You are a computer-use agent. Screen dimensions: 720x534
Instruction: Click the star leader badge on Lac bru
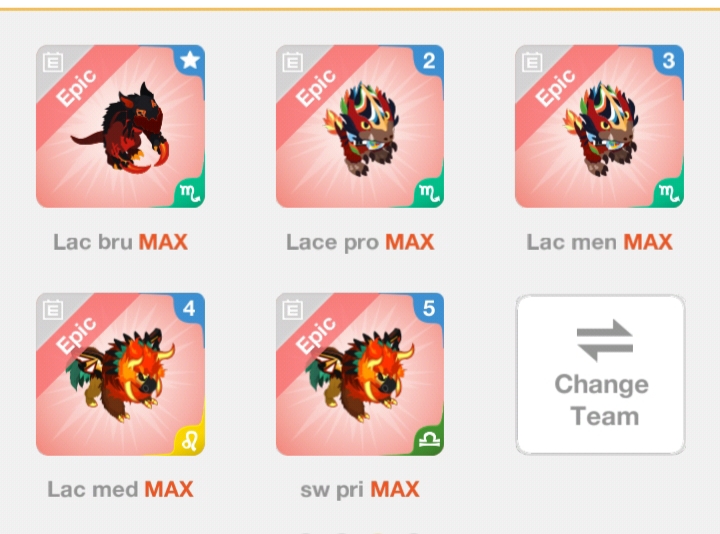click(190, 60)
